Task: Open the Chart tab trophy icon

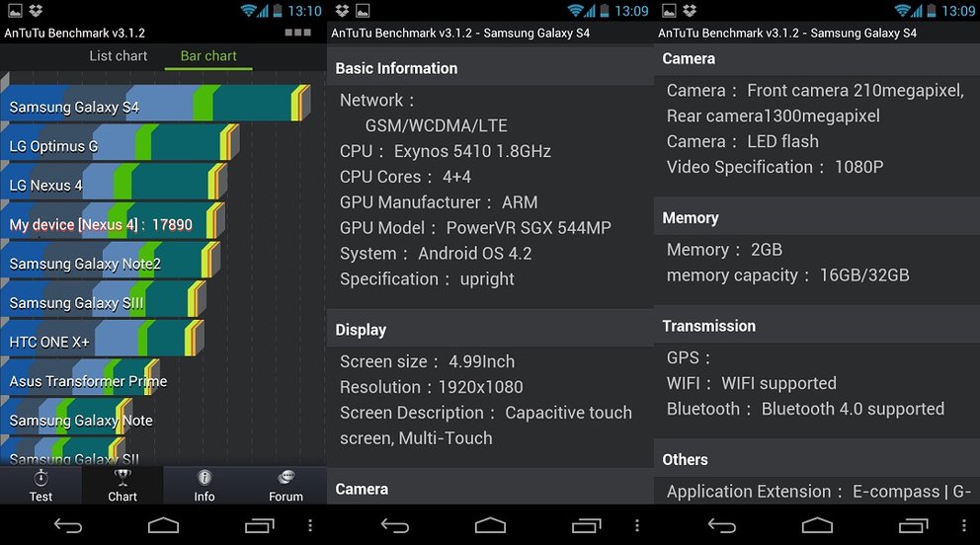Action: click(122, 478)
